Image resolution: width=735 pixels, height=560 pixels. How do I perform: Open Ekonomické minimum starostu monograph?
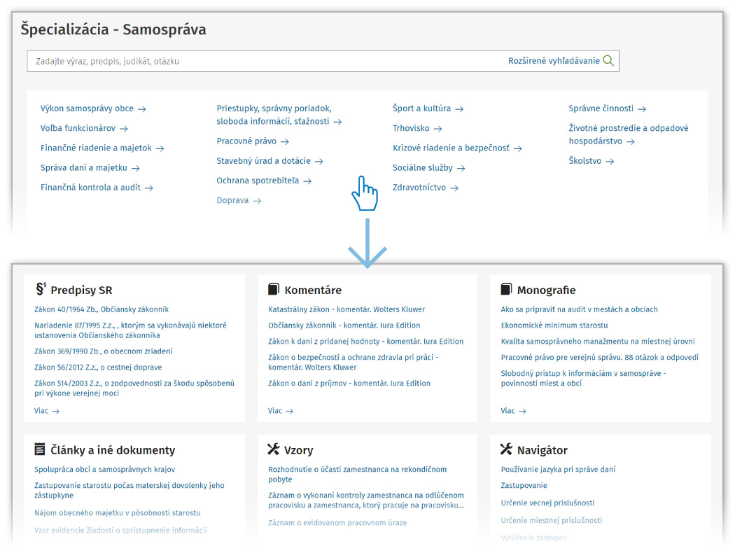pyautogui.click(x=554, y=325)
